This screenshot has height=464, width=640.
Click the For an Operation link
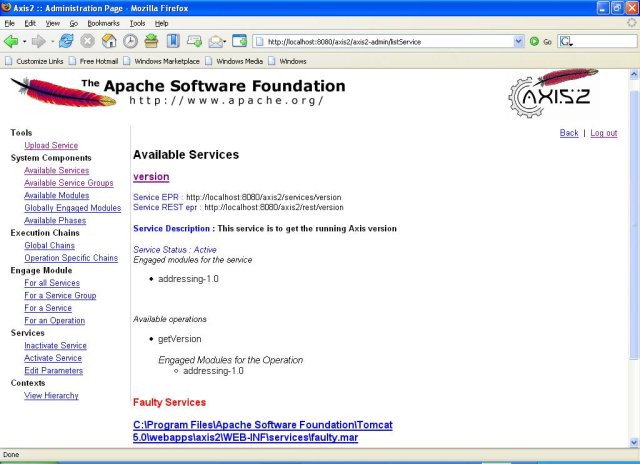tap(55, 320)
